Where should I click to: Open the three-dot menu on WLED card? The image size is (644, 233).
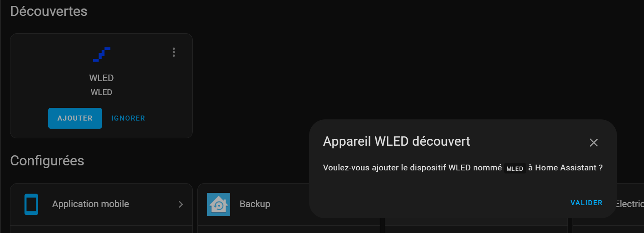pyautogui.click(x=174, y=52)
